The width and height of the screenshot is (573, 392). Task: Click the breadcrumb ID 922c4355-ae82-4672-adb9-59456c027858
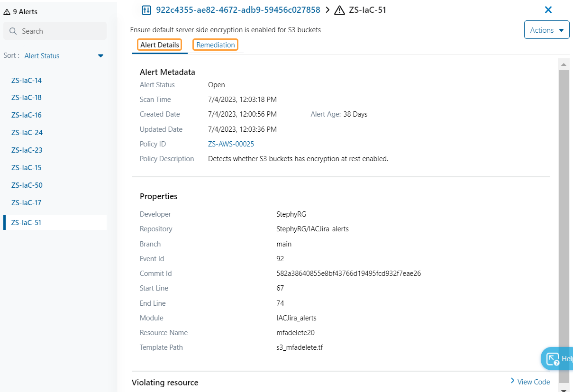tap(236, 9)
